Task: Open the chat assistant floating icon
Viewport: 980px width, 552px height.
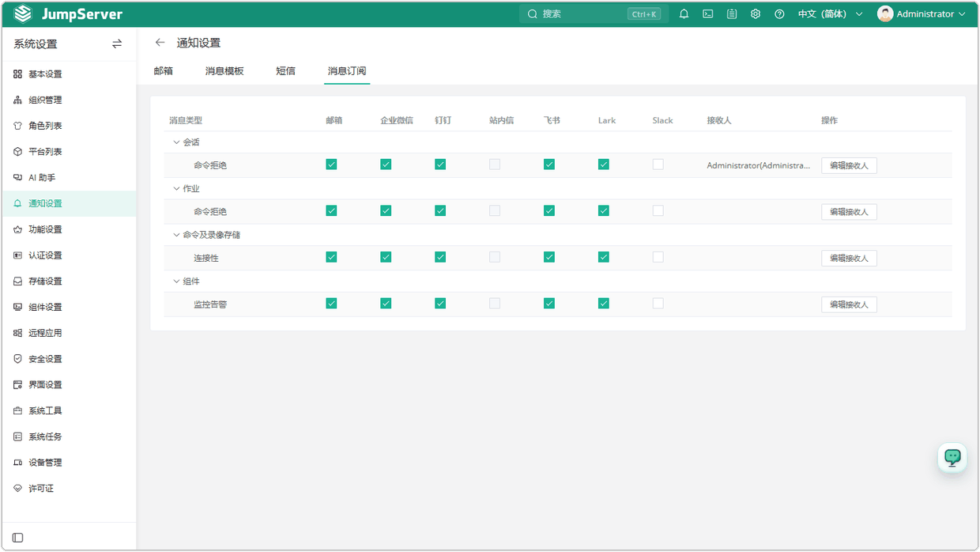Action: tap(952, 457)
